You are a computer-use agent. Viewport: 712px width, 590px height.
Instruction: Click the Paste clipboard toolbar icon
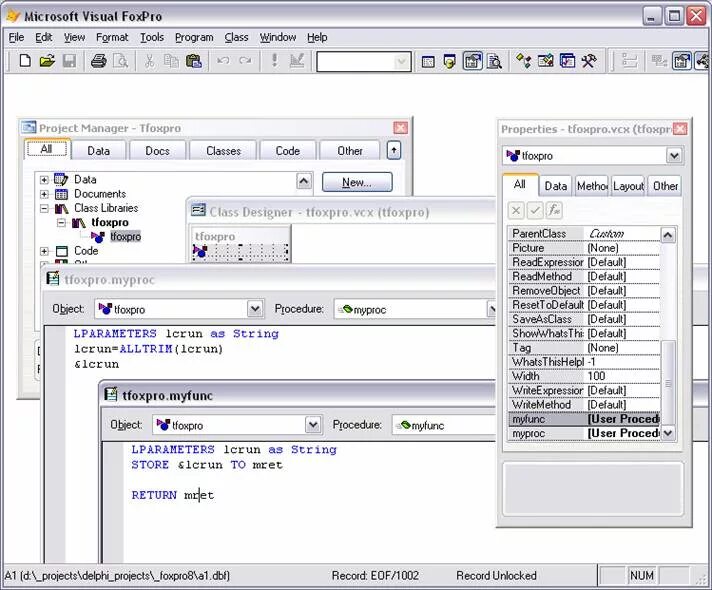(193, 60)
